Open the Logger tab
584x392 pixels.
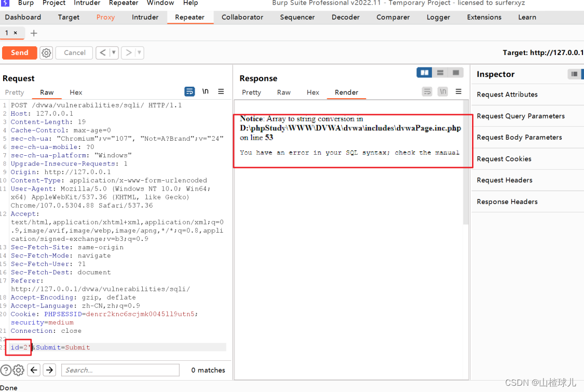[438, 17]
